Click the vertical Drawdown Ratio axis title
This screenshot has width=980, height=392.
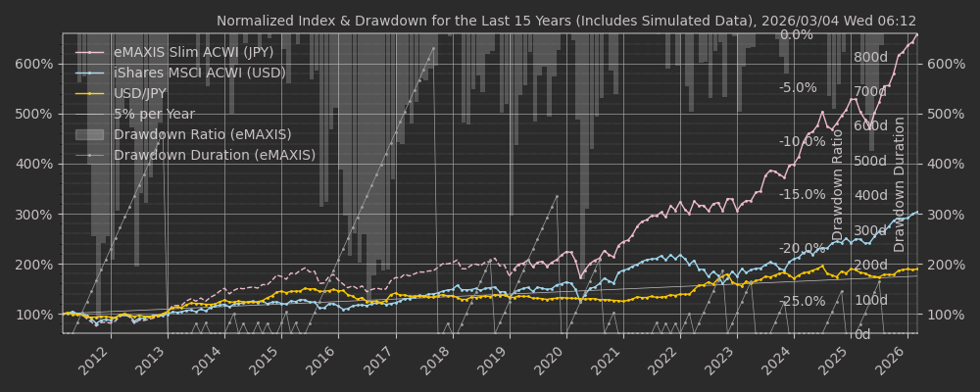click(x=838, y=184)
